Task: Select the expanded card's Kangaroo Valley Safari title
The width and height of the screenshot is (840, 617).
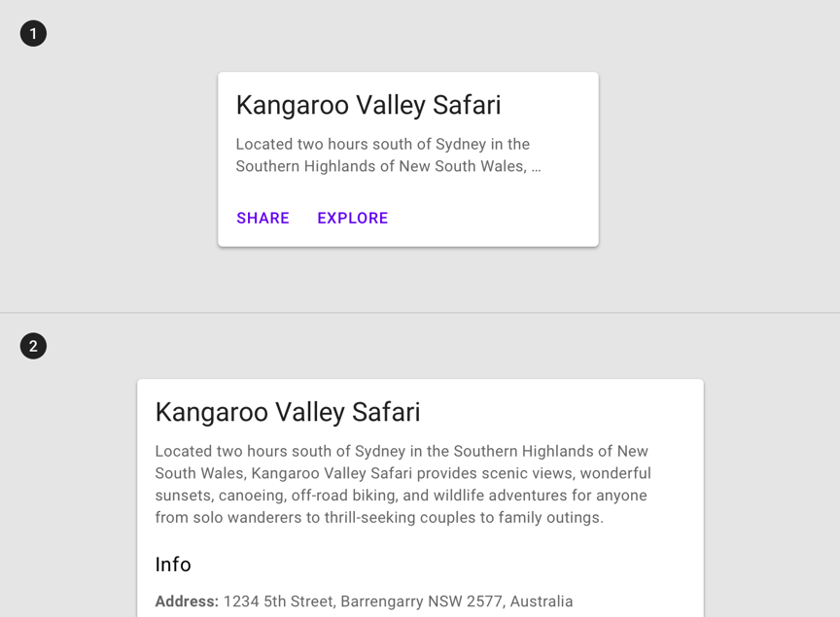Action: [288, 412]
